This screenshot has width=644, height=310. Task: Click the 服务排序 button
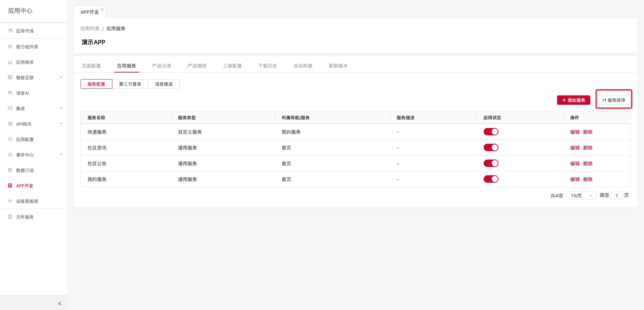[x=613, y=100]
